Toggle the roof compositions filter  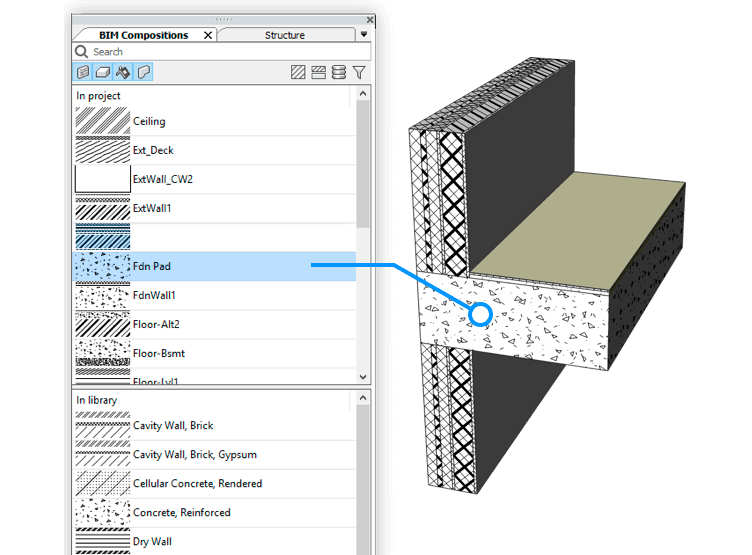click(123, 72)
